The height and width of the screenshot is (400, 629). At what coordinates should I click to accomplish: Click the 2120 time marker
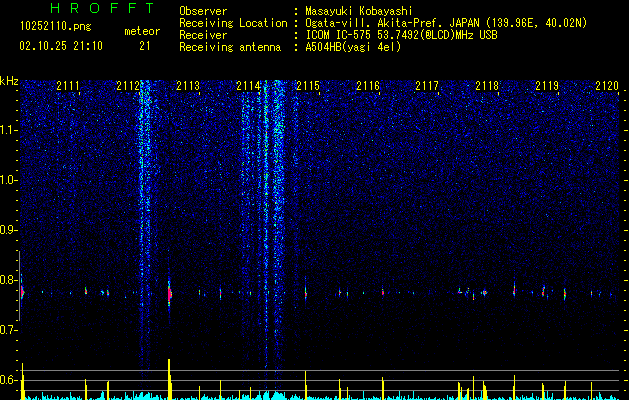[x=607, y=86]
